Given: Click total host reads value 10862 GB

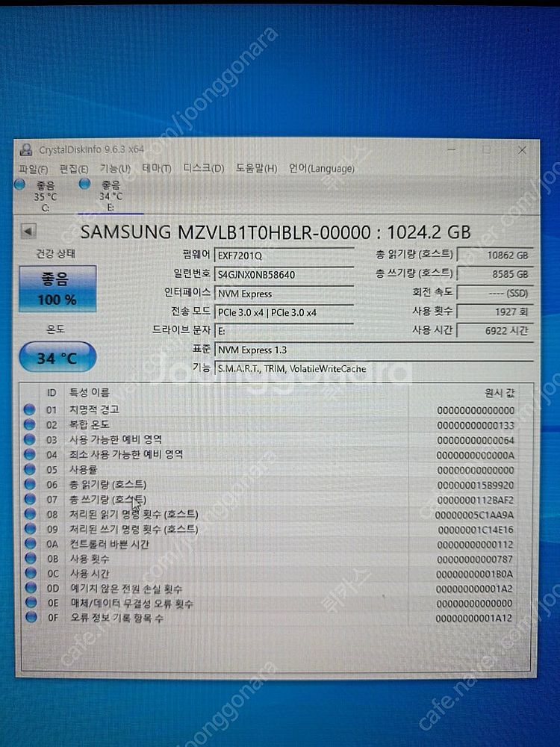Looking at the screenshot, I should click(495, 255).
